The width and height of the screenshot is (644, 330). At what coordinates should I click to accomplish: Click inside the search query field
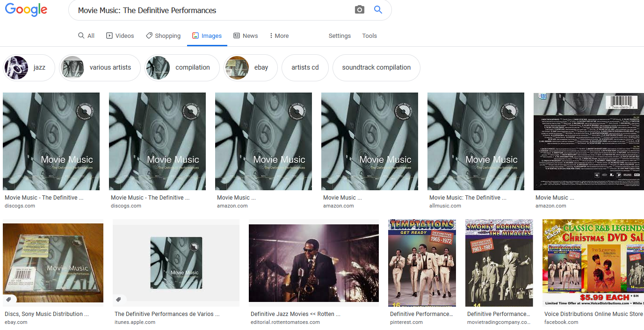pyautogui.click(x=213, y=10)
